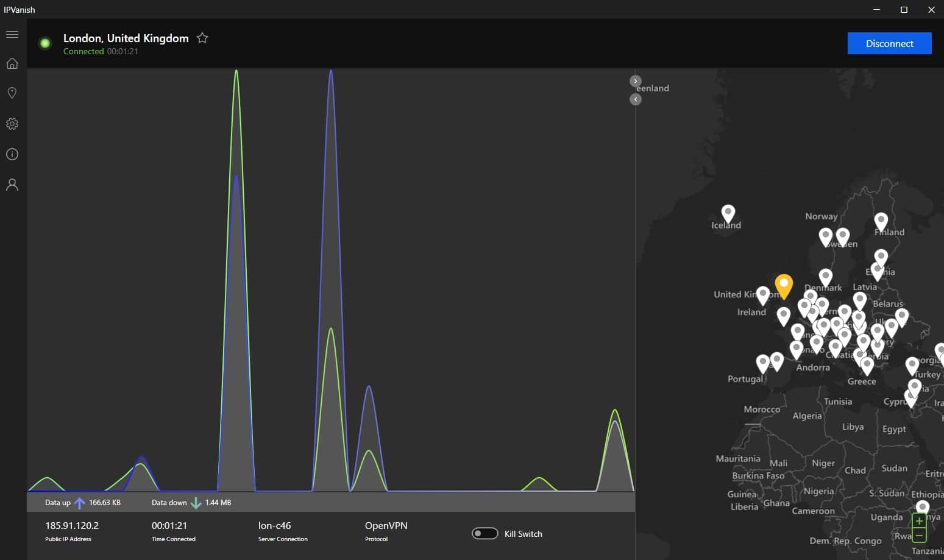Image resolution: width=944 pixels, height=560 pixels.
Task: Go to the Home icon in sidebar
Action: 12,63
